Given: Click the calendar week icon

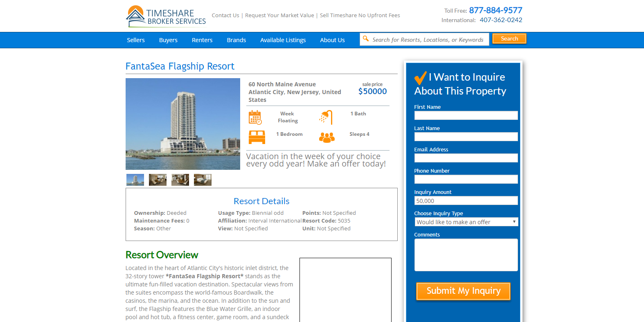Looking at the screenshot, I should coord(255,117).
